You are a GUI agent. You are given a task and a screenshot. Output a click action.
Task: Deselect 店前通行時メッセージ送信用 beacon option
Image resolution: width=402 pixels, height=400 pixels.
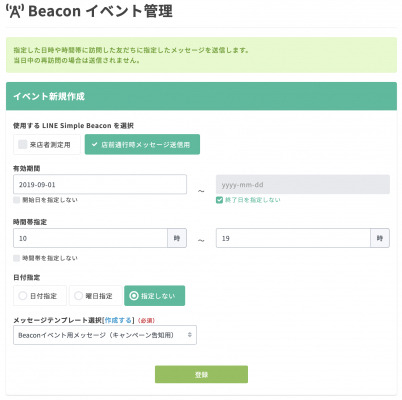pyautogui.click(x=142, y=144)
